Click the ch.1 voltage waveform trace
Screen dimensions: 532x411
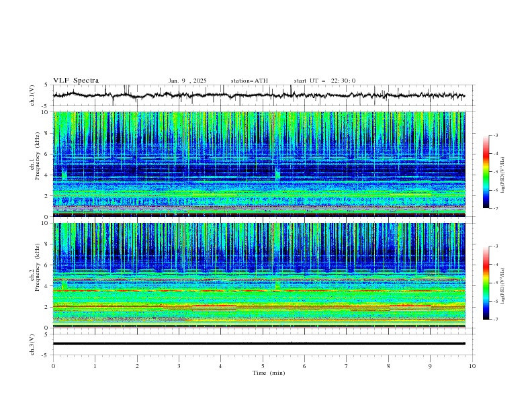point(259,95)
